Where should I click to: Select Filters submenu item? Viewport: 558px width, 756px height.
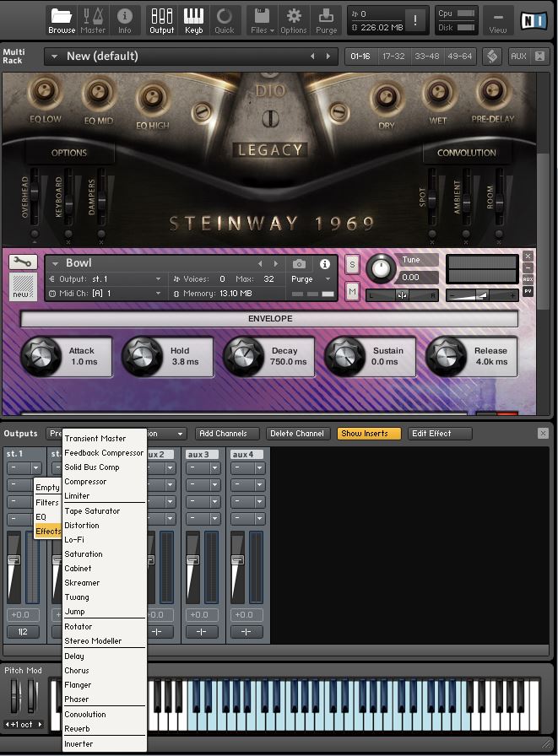point(47,502)
